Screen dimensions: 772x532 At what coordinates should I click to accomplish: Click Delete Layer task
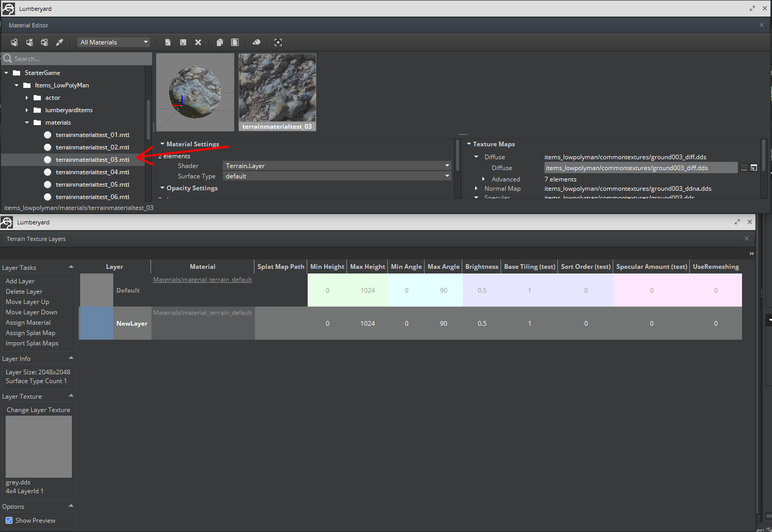coord(24,292)
